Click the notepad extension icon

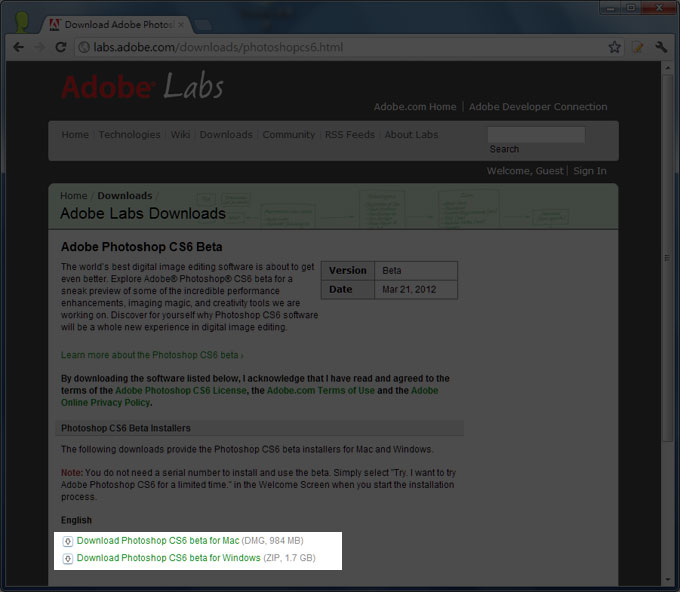pyautogui.click(x=638, y=47)
